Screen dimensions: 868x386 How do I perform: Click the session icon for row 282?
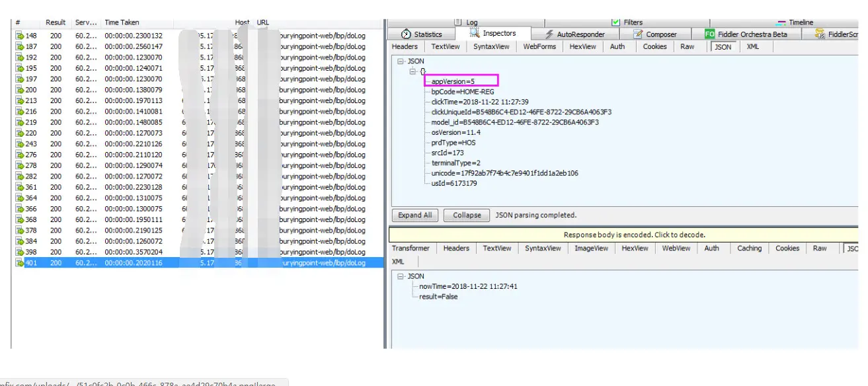pos(20,176)
